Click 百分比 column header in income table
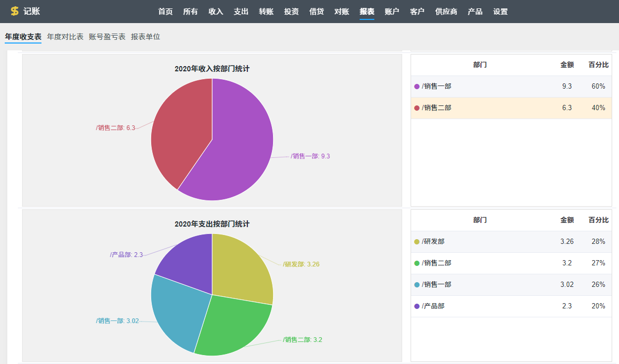 599,65
